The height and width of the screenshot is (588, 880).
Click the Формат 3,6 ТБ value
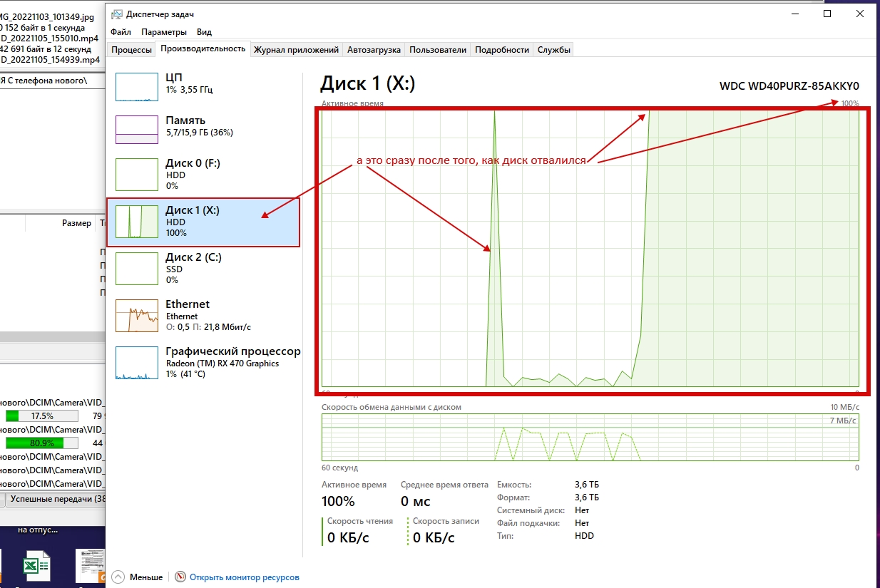click(x=586, y=497)
